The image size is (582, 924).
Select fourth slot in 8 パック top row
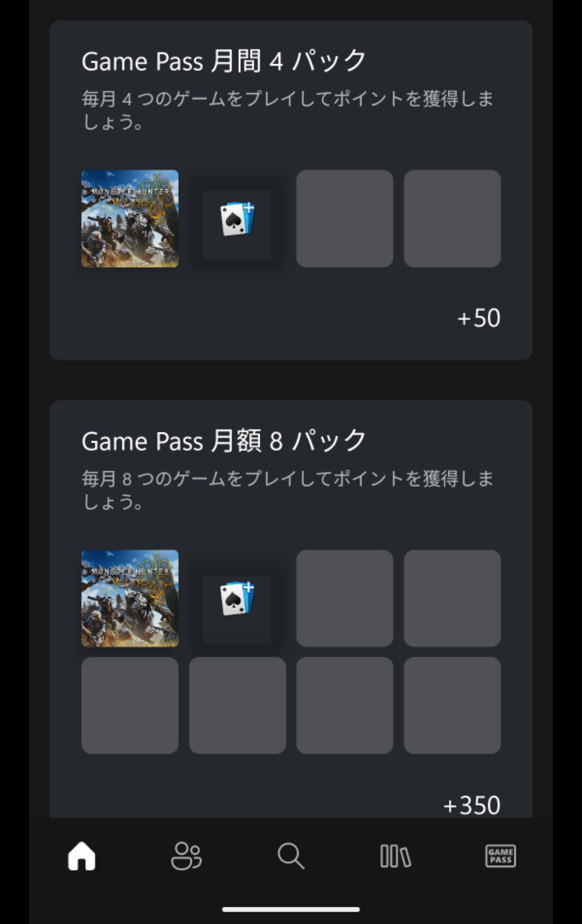453,598
